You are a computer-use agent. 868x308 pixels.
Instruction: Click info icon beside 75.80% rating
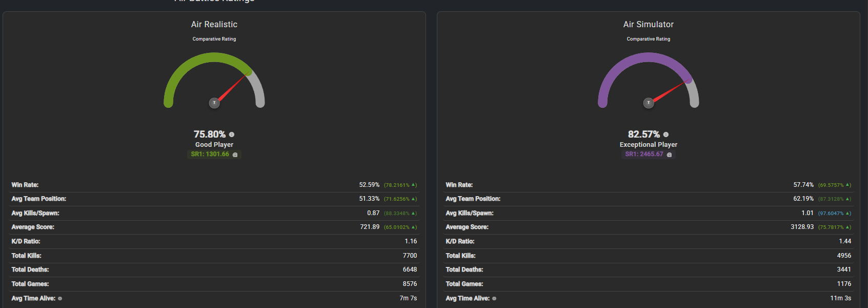tap(232, 134)
